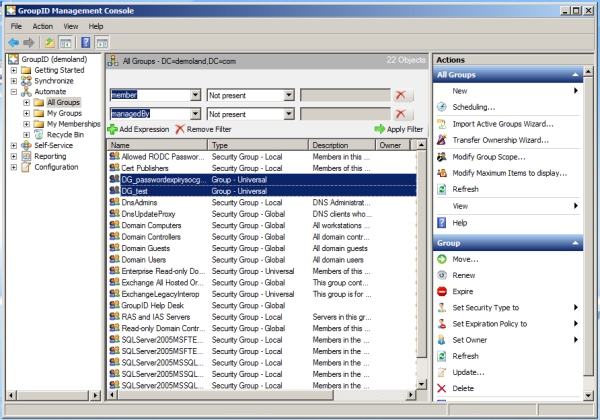The image size is (600, 420).
Task: Open the managedBy attribute dropdown
Action: click(x=195, y=114)
